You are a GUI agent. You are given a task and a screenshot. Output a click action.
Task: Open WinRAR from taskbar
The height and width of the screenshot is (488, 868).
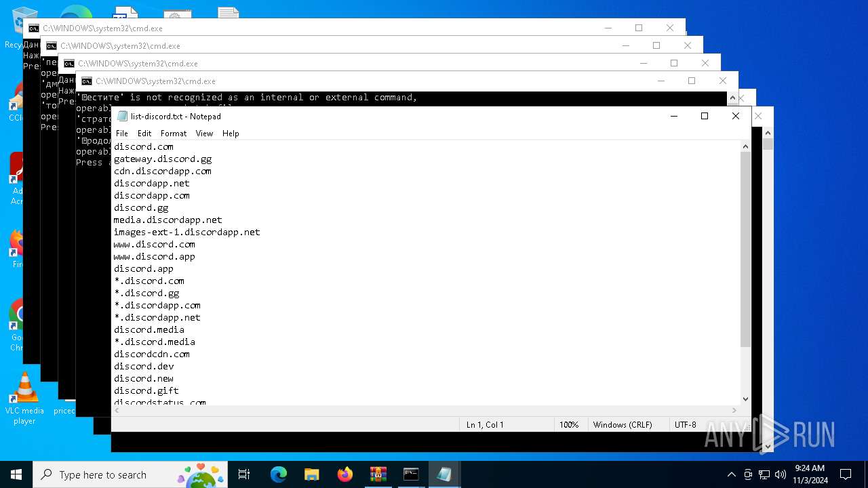click(x=378, y=474)
